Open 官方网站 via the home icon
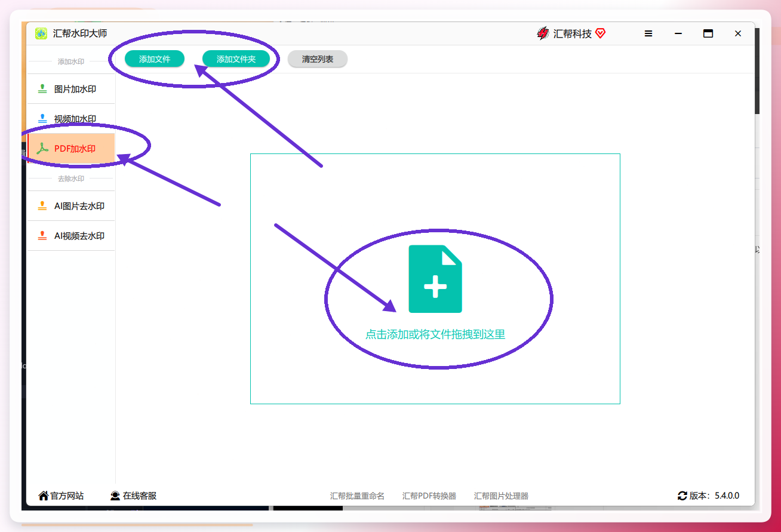This screenshot has height=532, width=781. click(44, 496)
